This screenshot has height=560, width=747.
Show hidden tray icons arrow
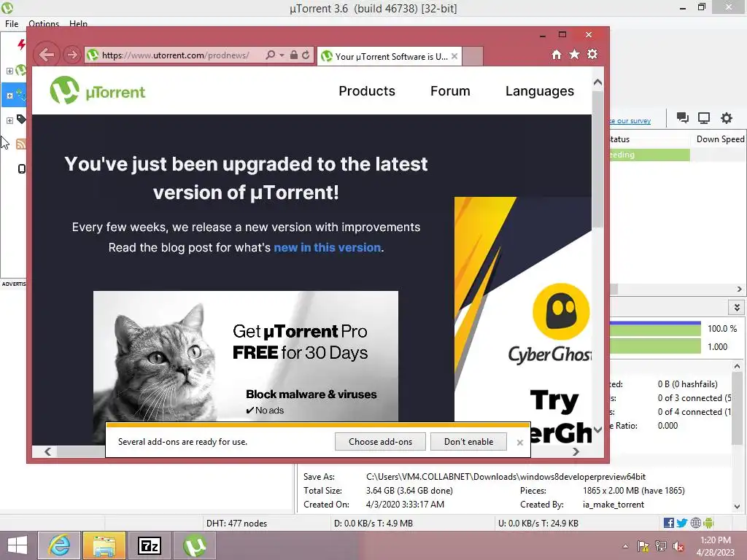click(625, 546)
